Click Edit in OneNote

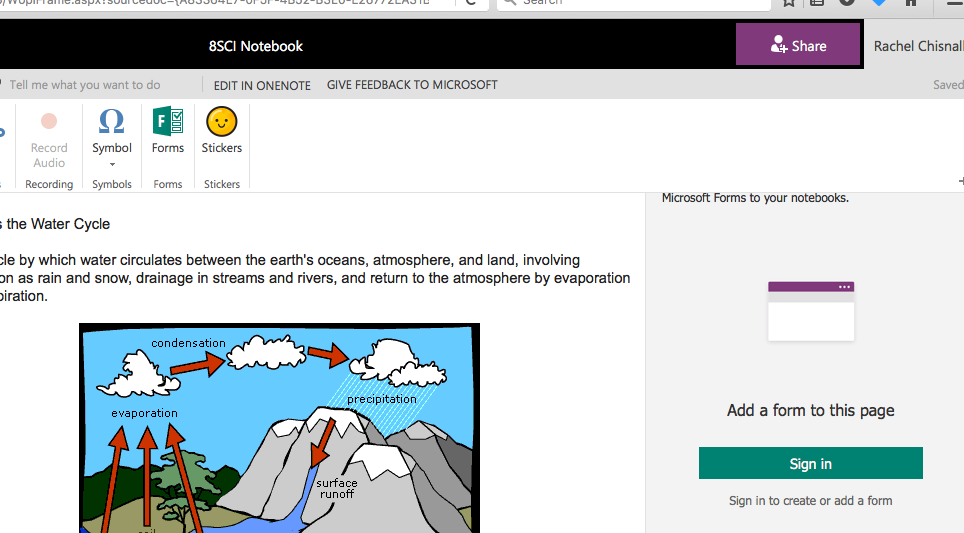coord(262,85)
